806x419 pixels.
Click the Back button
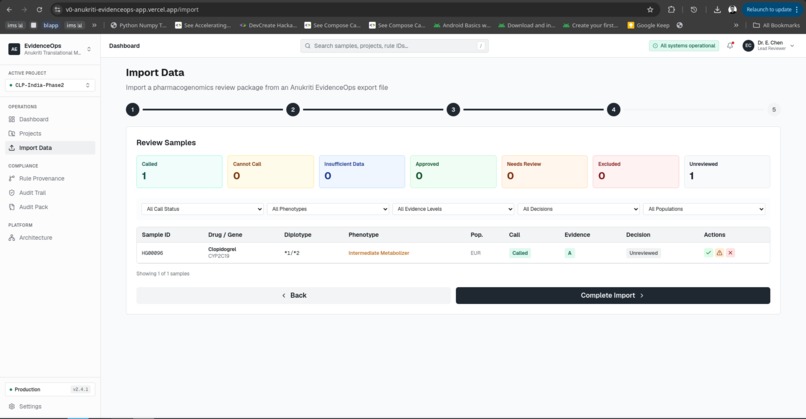click(x=294, y=296)
